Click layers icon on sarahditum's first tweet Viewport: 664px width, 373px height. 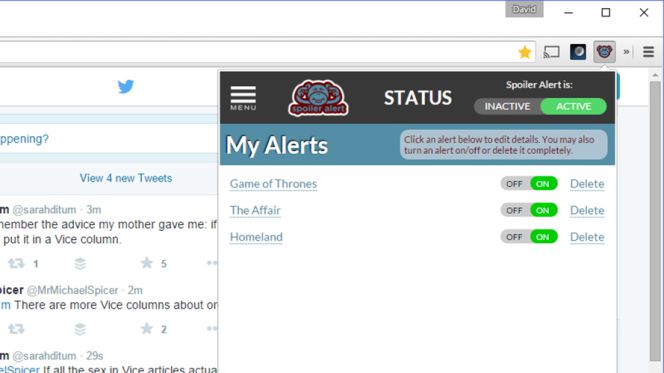[x=80, y=263]
